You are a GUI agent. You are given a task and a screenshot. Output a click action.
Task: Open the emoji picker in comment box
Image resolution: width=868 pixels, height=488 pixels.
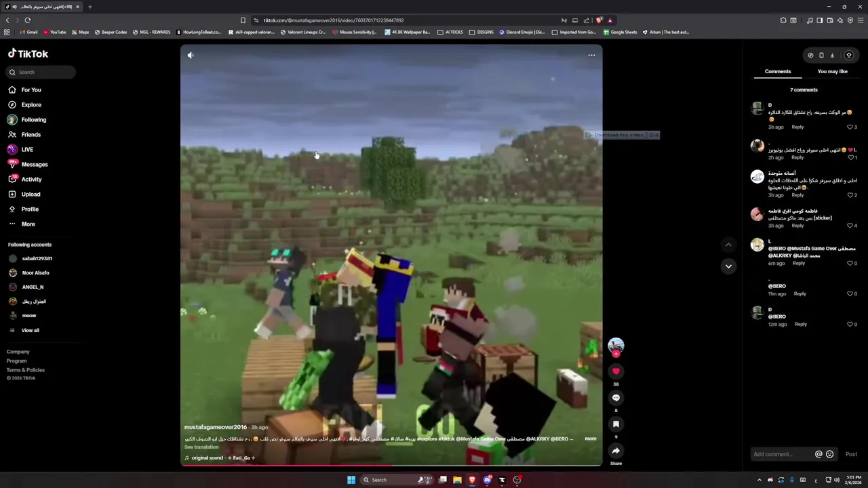point(829,454)
